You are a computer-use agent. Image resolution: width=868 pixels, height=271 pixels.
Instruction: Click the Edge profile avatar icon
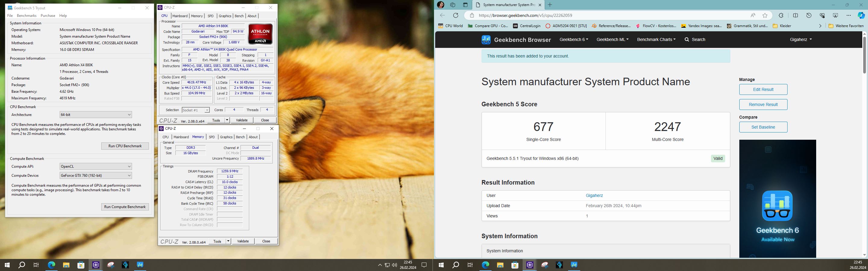[441, 5]
